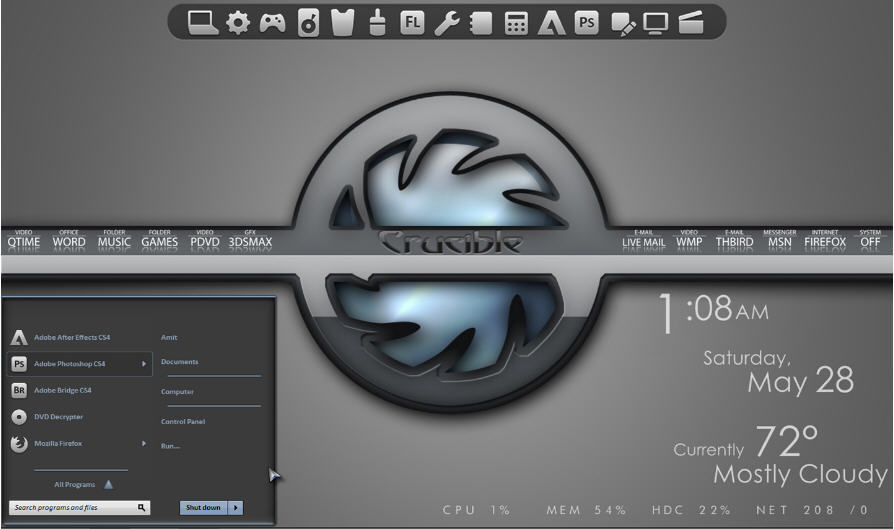The height and width of the screenshot is (529, 894).
Task: Open Run... in start menu
Action: pos(170,446)
